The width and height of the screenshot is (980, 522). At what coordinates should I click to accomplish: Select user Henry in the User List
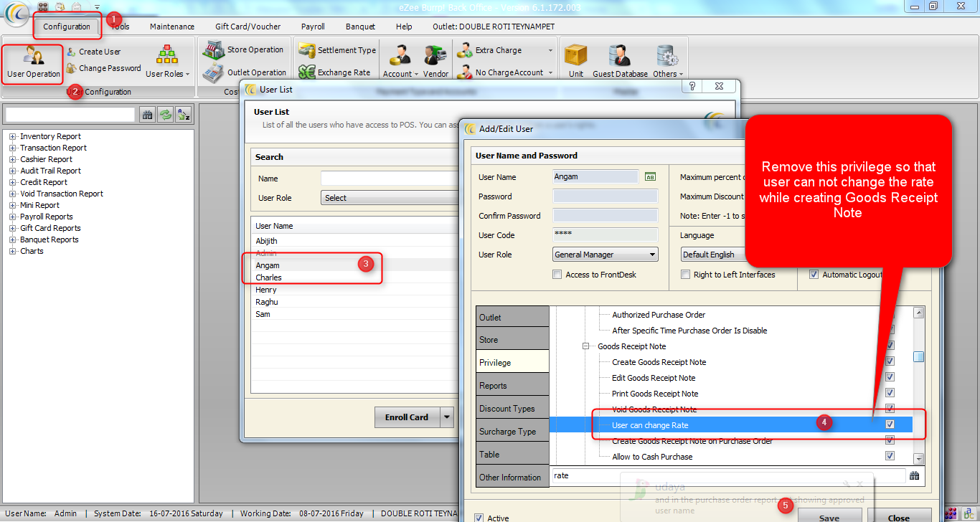click(x=265, y=290)
